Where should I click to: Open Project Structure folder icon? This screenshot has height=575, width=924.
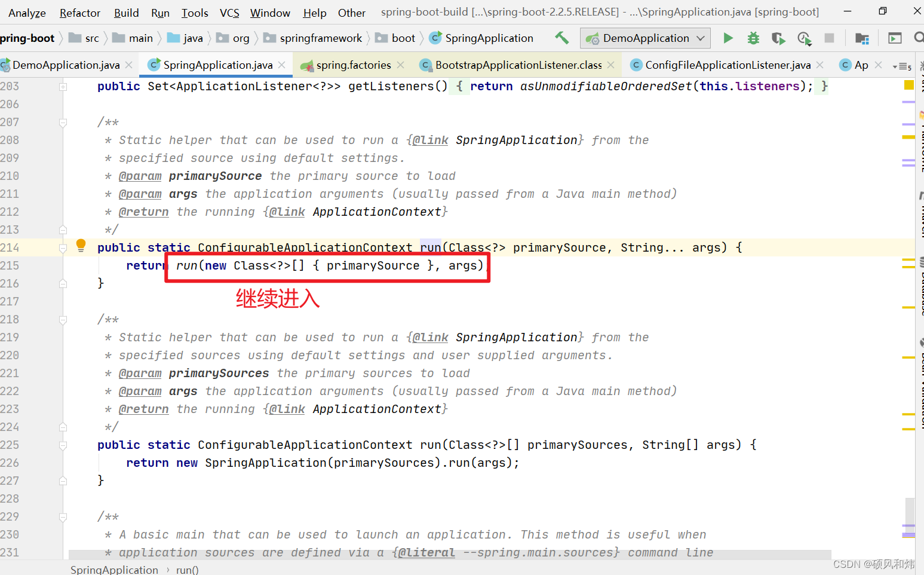coord(862,38)
